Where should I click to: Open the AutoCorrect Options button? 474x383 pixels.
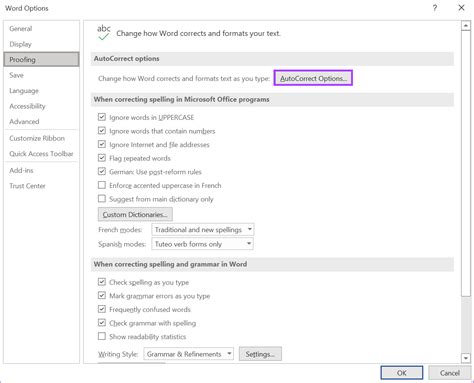(x=313, y=78)
